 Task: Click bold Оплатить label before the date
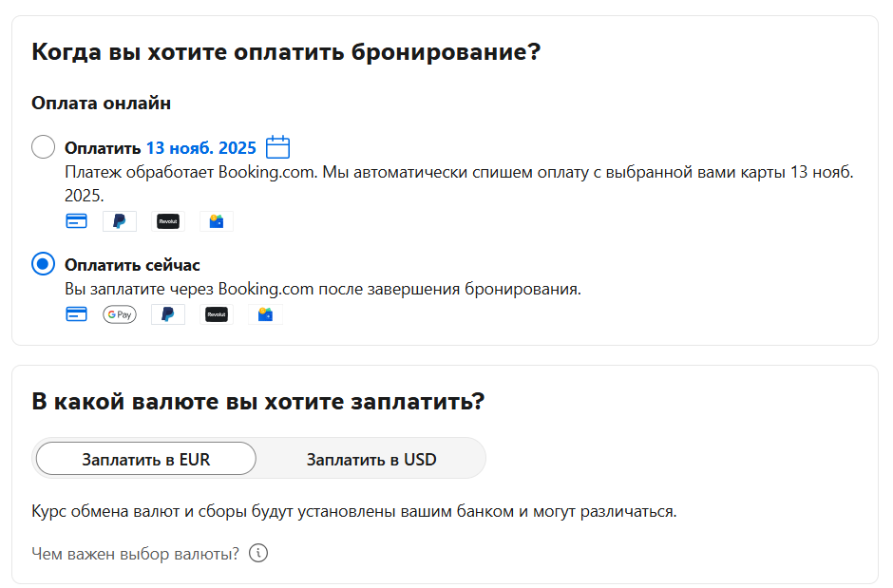(103, 148)
